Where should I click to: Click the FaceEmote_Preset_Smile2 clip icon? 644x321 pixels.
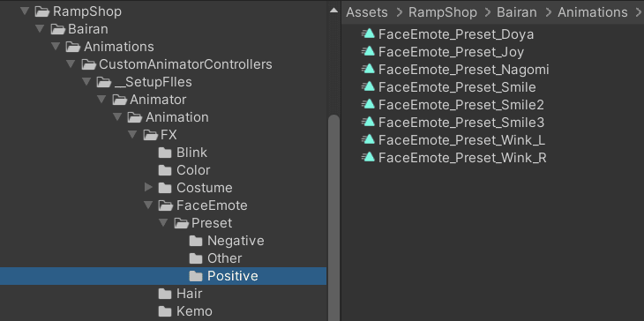coord(368,105)
